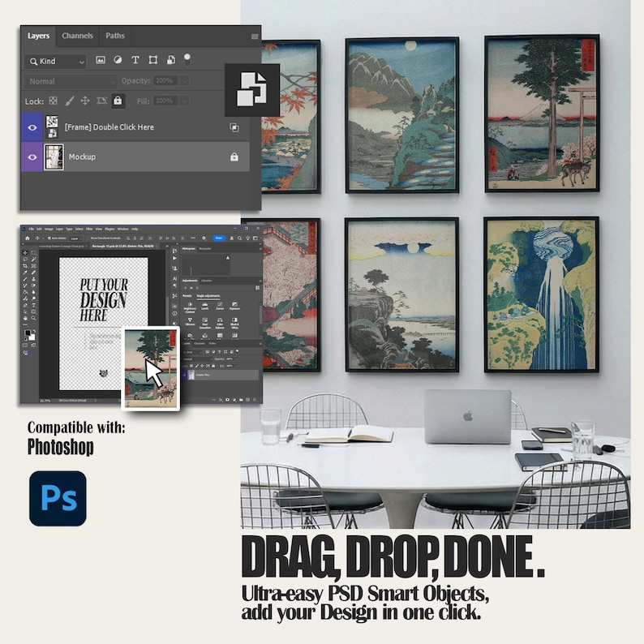Click the background color swatch in small toolbar
The image size is (644, 644).
click(32, 337)
